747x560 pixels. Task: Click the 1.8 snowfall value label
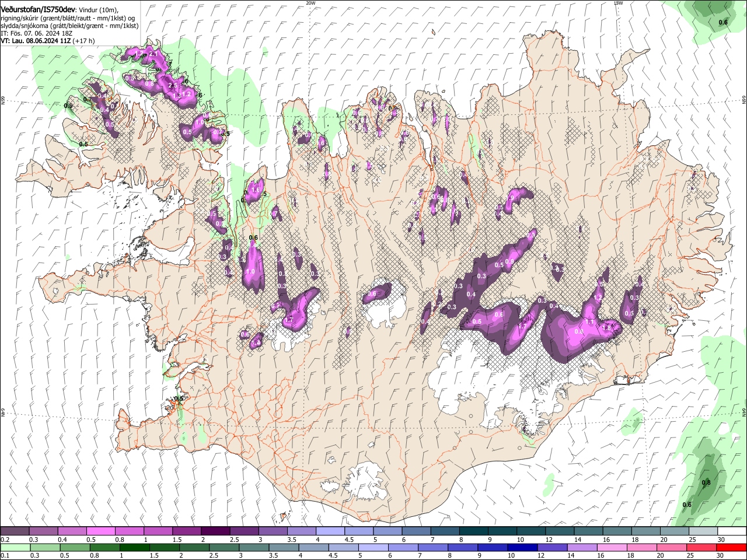606,328
